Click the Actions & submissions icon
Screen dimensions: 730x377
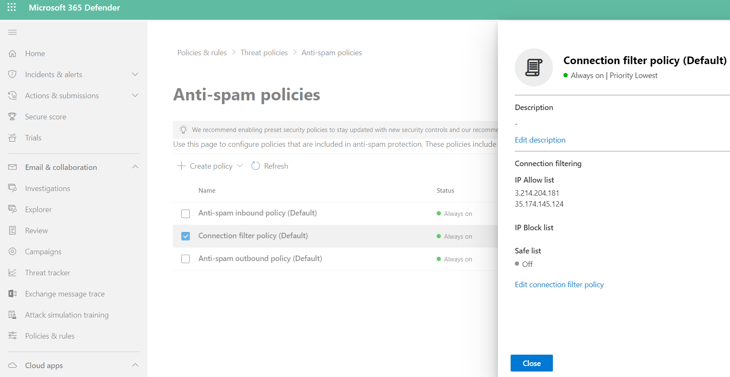click(x=13, y=95)
